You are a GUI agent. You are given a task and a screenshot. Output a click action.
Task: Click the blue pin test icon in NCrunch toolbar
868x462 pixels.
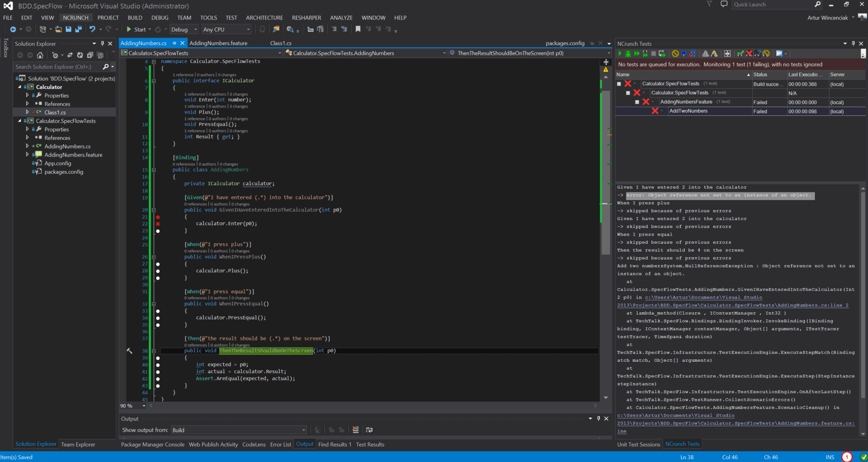pos(684,54)
